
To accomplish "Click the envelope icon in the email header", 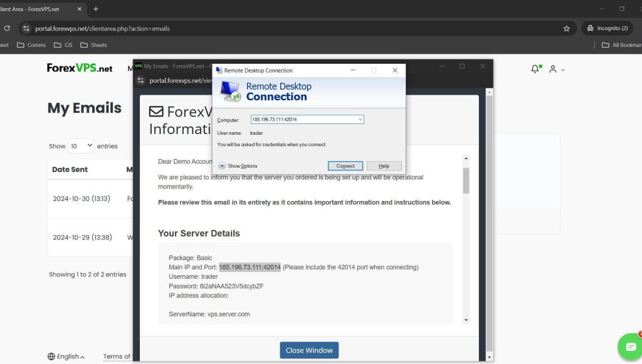I will pos(156,112).
